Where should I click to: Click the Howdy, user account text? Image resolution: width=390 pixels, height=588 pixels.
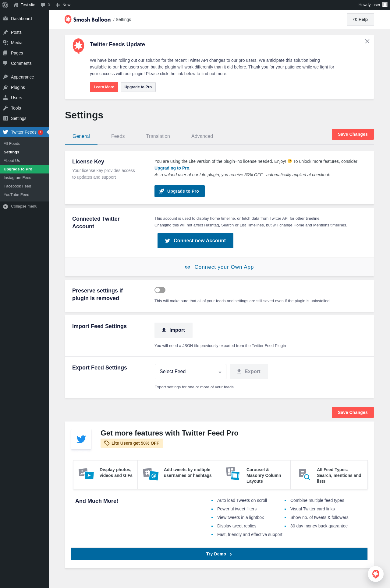369,5
